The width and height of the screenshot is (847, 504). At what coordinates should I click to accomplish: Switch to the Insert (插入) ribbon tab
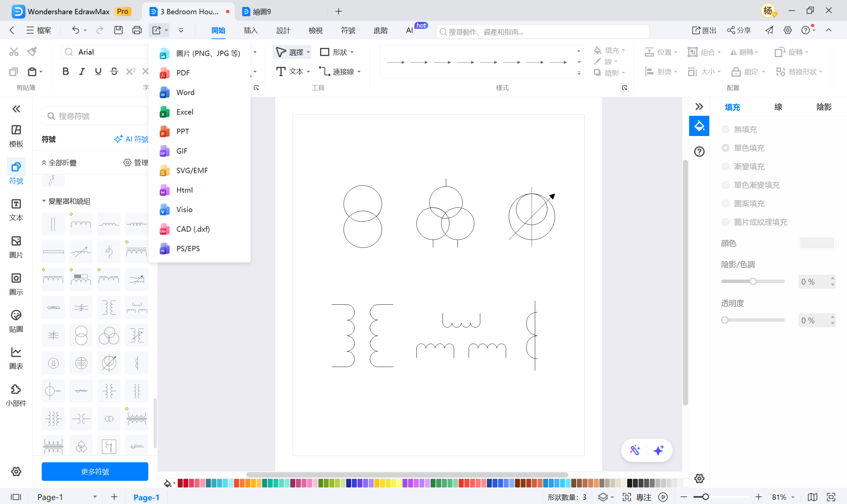(251, 30)
